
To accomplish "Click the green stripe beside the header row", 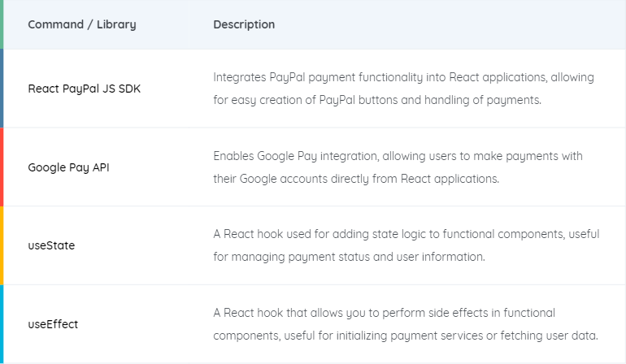I will pos(2,24).
